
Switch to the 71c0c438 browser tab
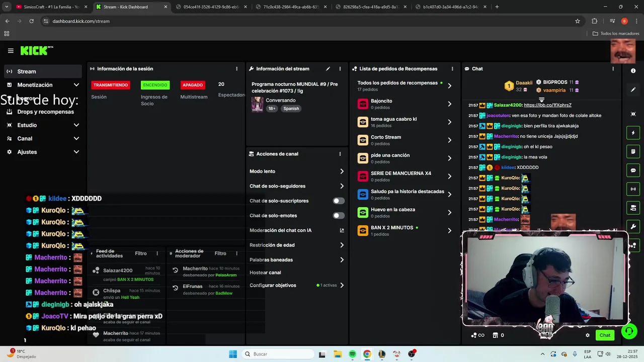pos(291,7)
